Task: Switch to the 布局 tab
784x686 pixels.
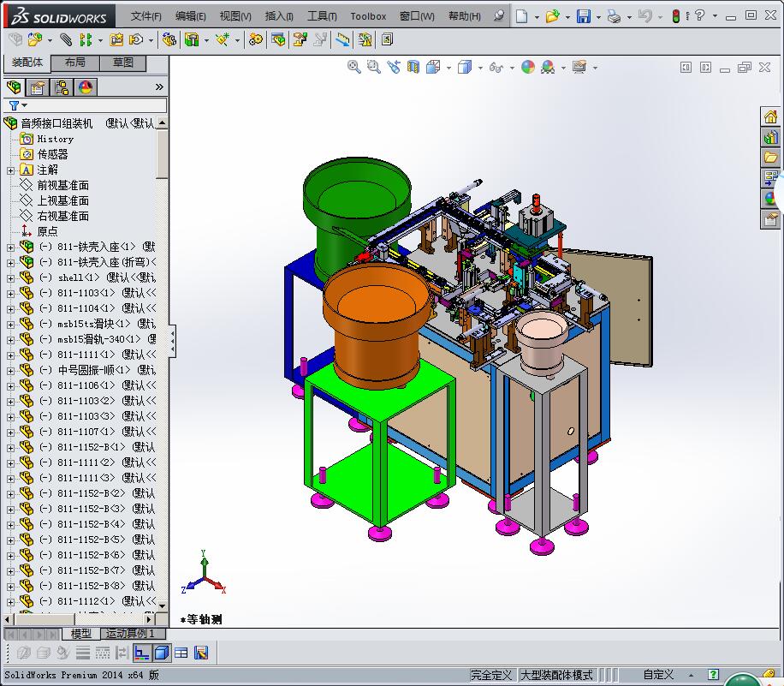Action: (75, 63)
